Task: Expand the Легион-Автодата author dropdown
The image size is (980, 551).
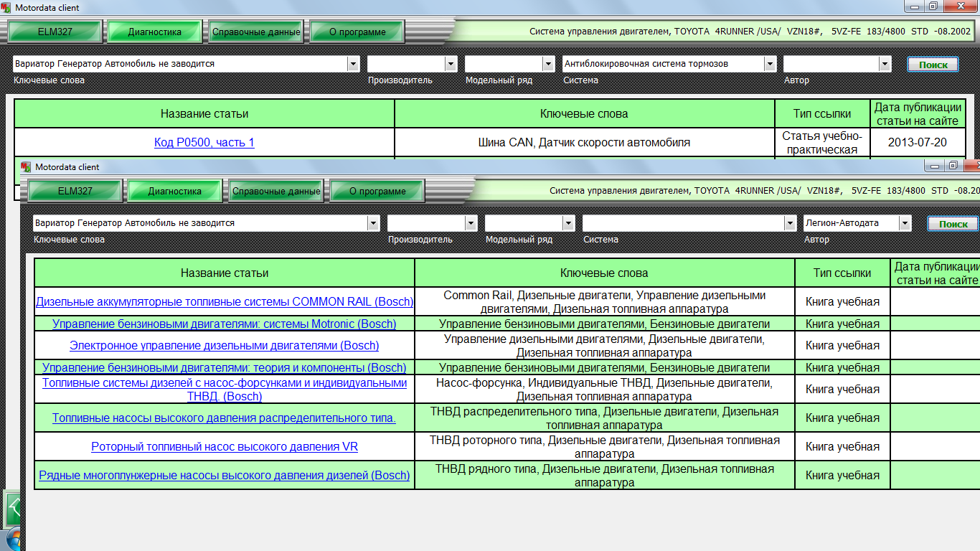Action: point(905,223)
